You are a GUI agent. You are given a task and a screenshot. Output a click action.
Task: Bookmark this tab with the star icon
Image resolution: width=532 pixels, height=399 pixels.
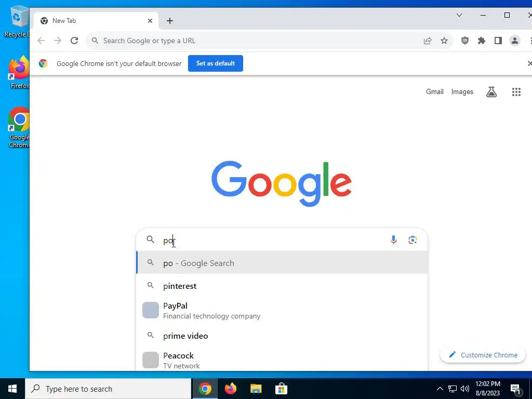pyautogui.click(x=444, y=41)
